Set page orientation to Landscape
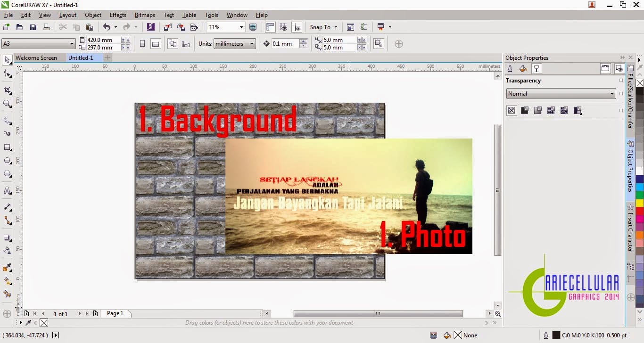Screen dimensions: 644x343 (156, 44)
